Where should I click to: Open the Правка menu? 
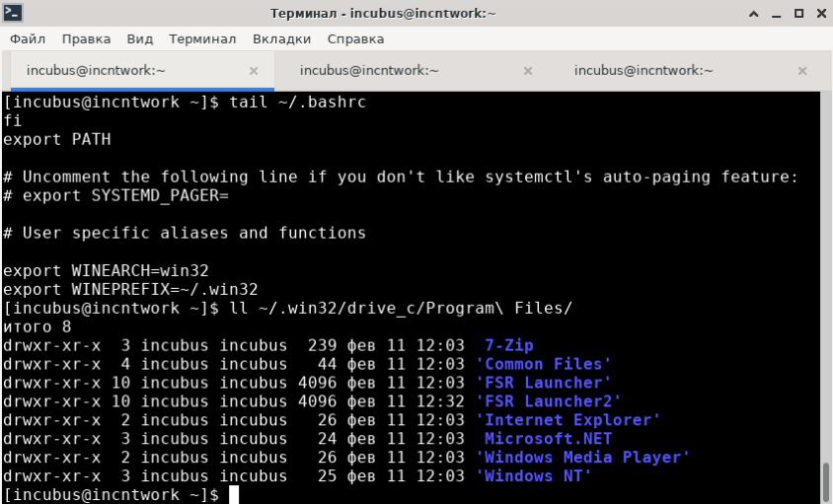pos(86,38)
